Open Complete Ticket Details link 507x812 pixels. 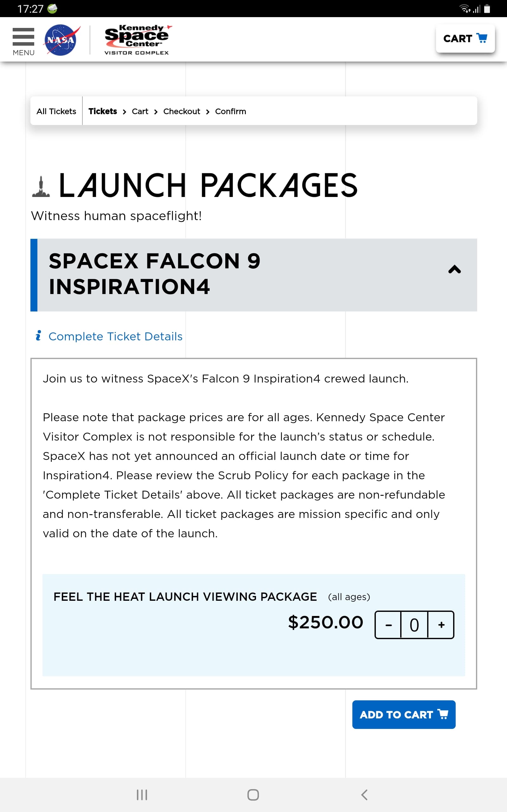click(x=115, y=336)
